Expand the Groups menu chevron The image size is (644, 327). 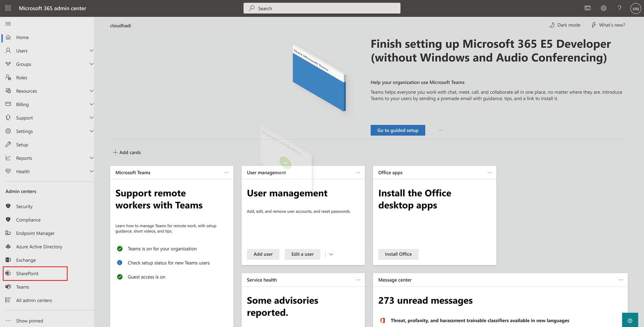91,64
